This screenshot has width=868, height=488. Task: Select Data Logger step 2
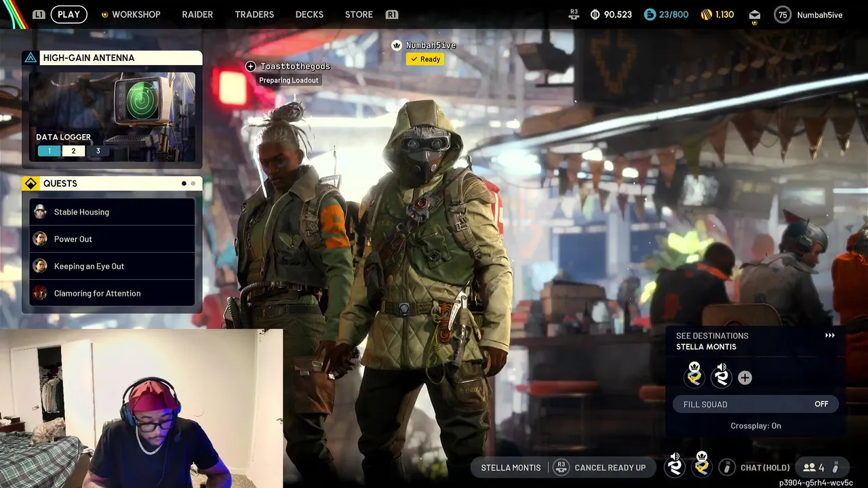[73, 151]
